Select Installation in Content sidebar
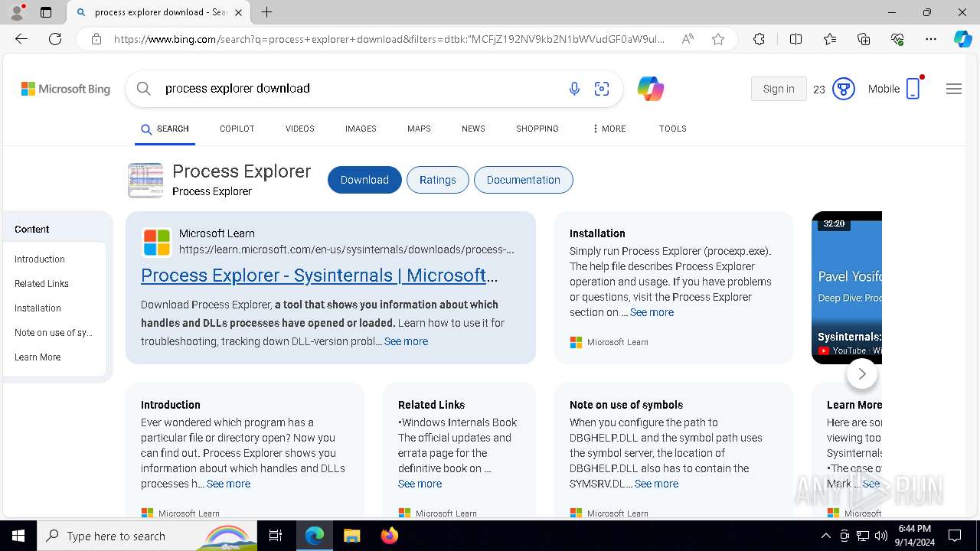 tap(38, 308)
